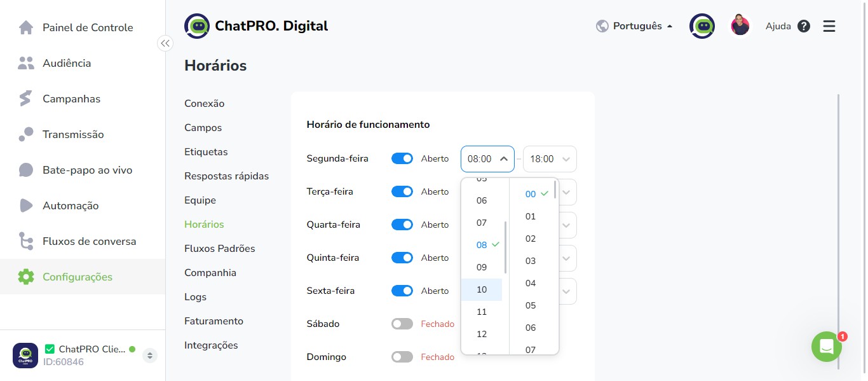868x381 pixels.
Task: Open the Segunda-feira 18:00 end time dropdown
Action: pos(550,159)
